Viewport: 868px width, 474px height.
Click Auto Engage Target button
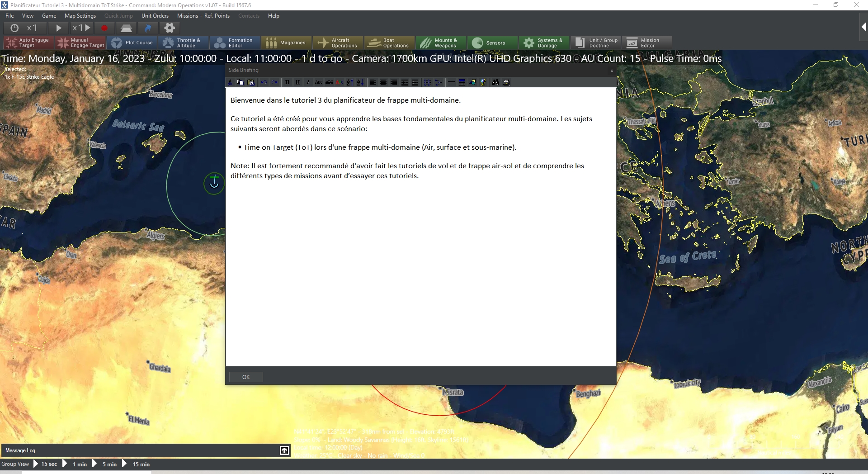click(x=28, y=43)
